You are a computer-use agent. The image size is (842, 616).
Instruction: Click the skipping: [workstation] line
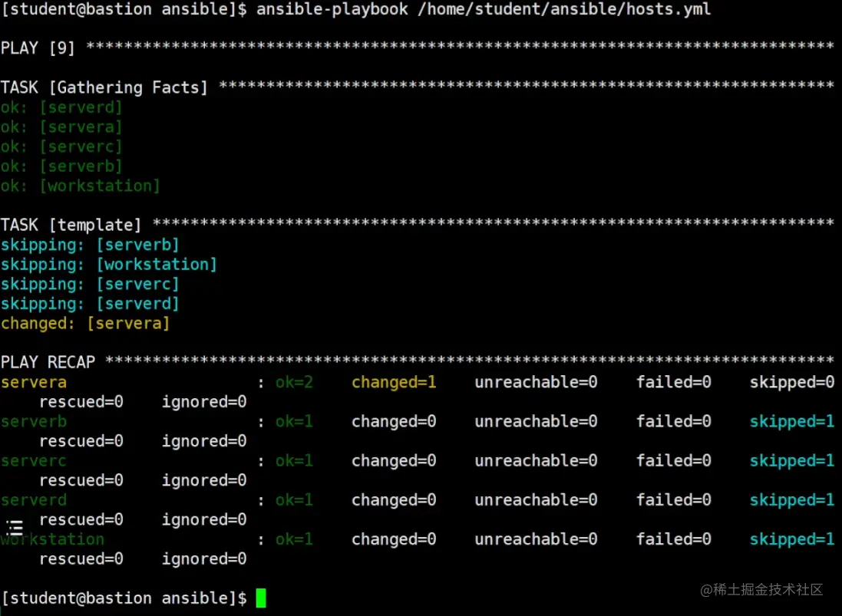pos(109,265)
